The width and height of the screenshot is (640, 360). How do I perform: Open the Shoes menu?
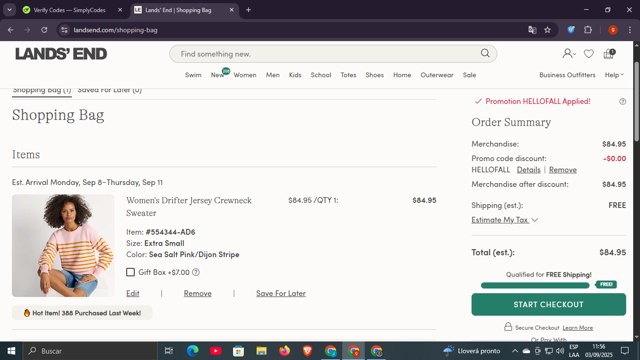pos(374,75)
